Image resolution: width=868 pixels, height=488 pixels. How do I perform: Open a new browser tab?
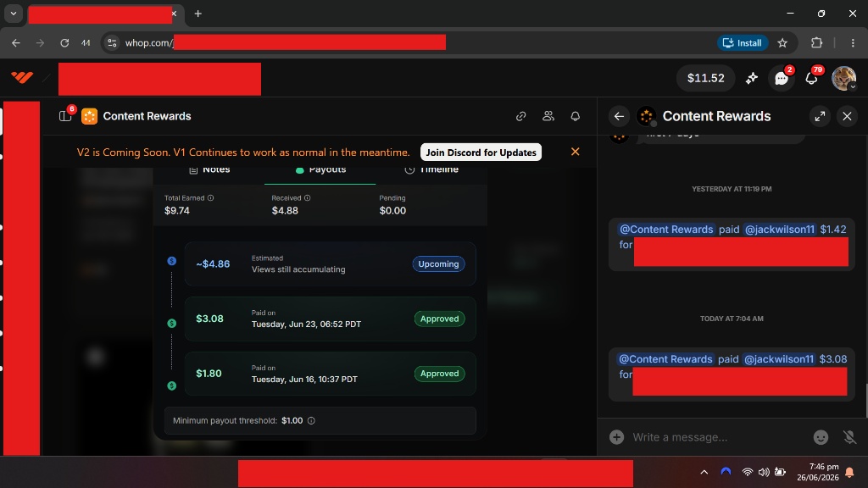coord(198,14)
